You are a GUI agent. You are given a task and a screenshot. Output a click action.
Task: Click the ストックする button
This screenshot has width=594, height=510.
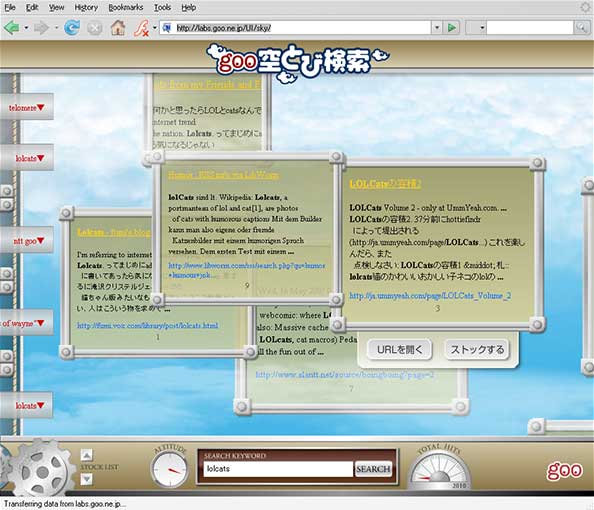477,349
